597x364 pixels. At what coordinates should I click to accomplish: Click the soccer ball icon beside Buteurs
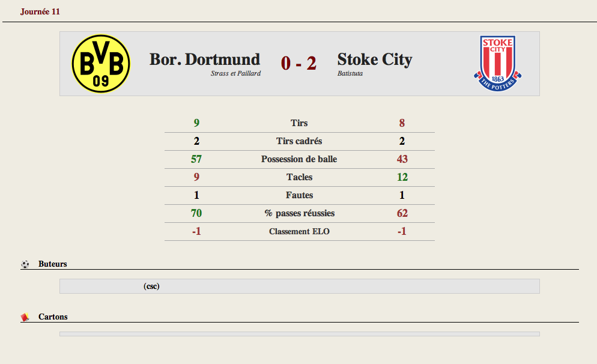(x=25, y=264)
